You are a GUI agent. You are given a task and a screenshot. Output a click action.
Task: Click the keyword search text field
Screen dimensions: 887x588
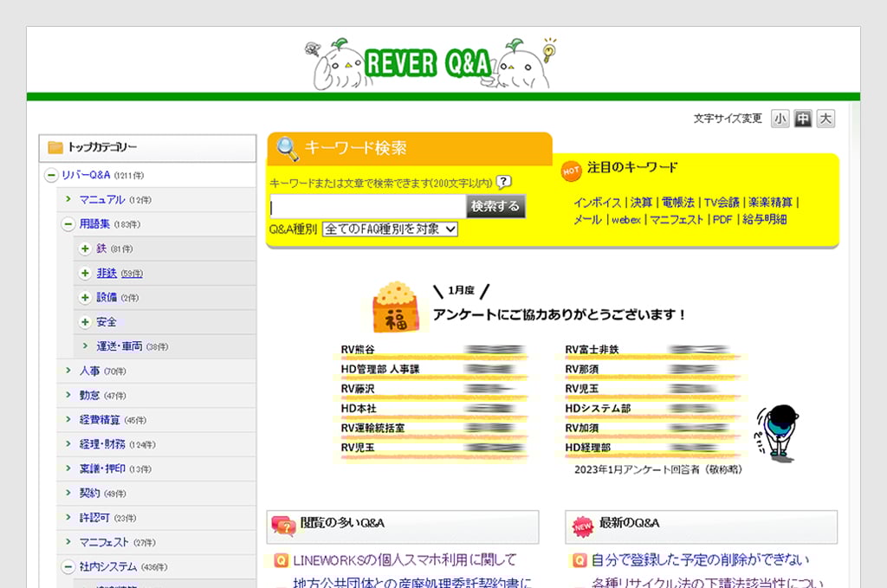(367, 206)
